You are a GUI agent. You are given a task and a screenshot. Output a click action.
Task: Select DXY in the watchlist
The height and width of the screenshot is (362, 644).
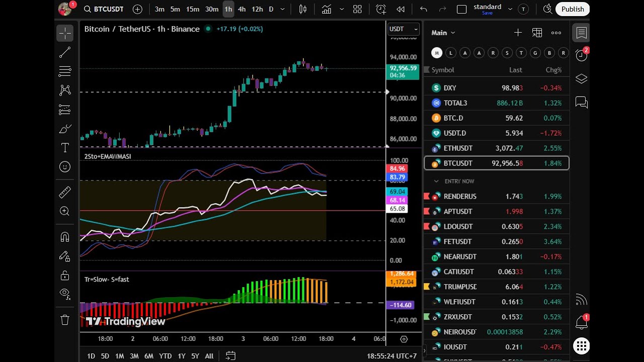pyautogui.click(x=497, y=88)
